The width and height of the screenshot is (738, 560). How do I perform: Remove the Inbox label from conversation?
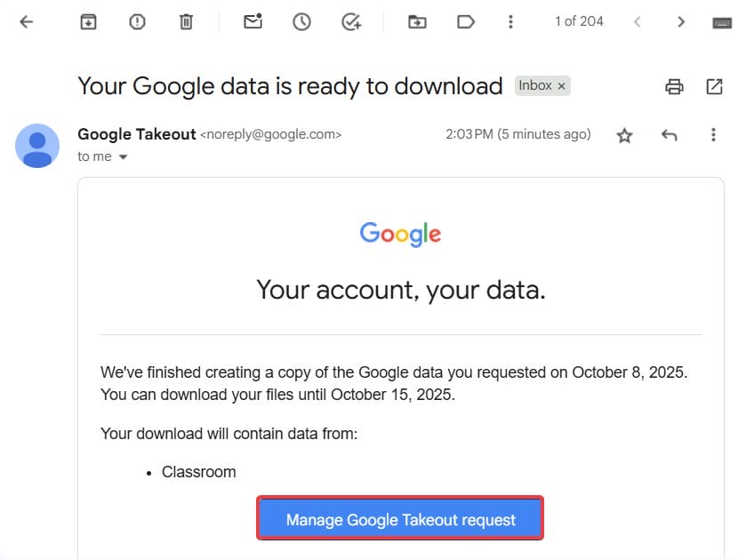[561, 86]
